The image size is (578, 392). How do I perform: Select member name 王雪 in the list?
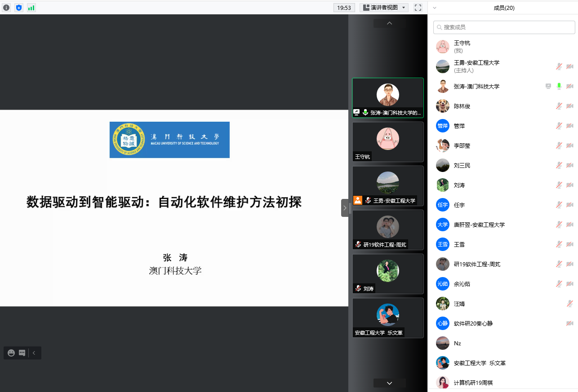pos(459,244)
